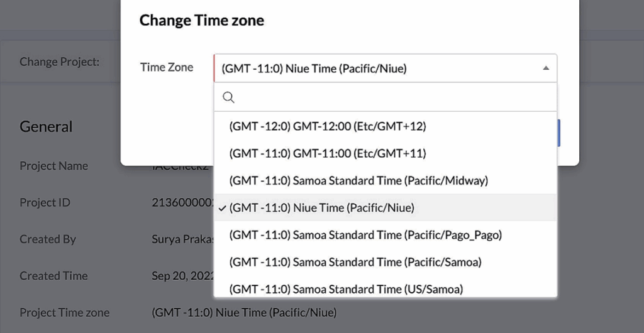Pick Samoa Standard Time (Pacific/Midway)
Viewport: 644px width, 333px height.
(358, 181)
